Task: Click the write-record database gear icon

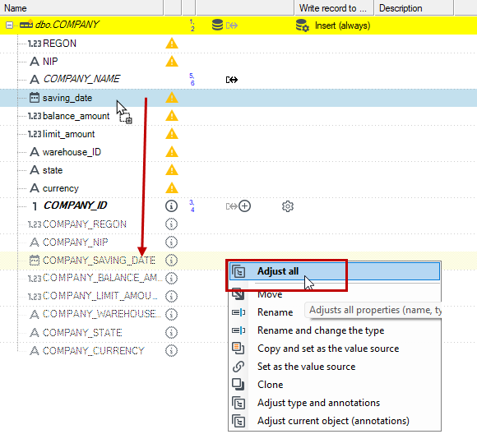Action: click(303, 25)
